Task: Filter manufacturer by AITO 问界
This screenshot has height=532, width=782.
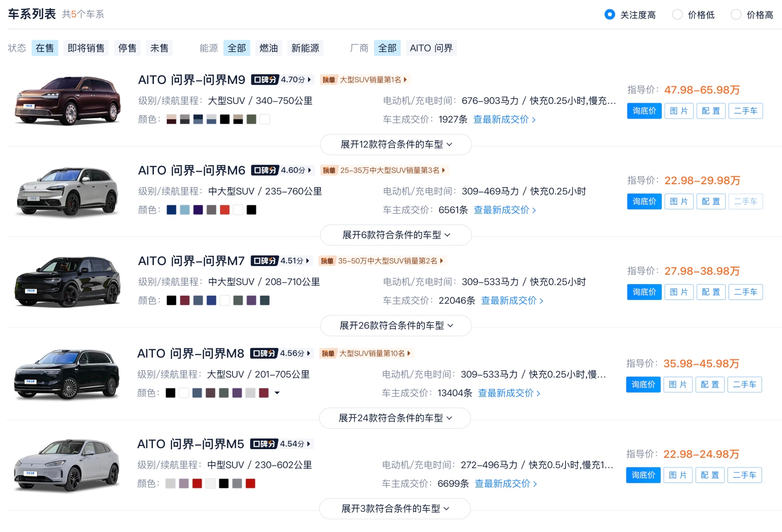Action: point(431,48)
